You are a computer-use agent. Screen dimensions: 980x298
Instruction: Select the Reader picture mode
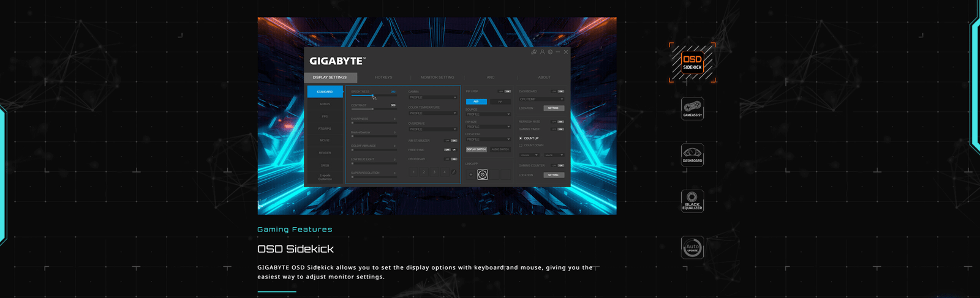coord(325,153)
